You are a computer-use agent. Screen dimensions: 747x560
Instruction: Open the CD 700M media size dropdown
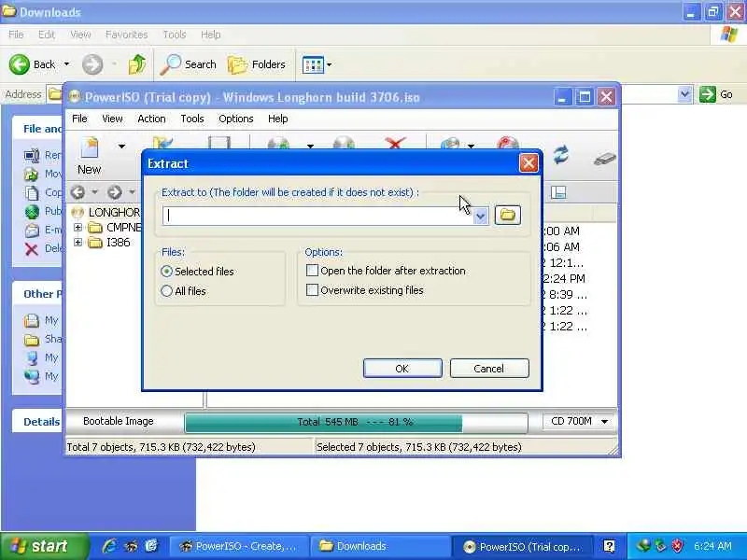579,422
